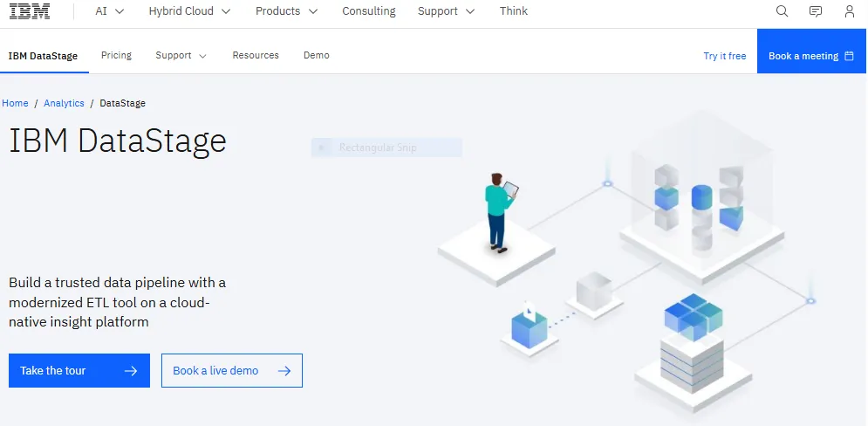Open the Resources tab
The image size is (868, 426).
point(256,55)
